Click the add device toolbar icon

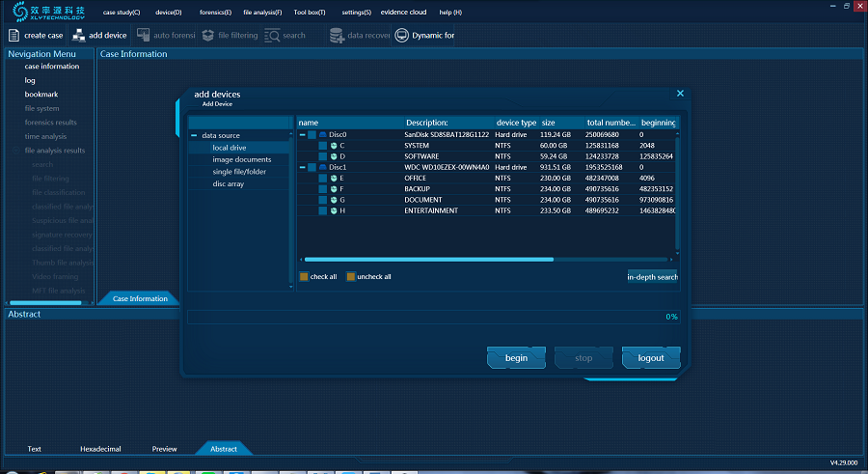click(x=78, y=36)
